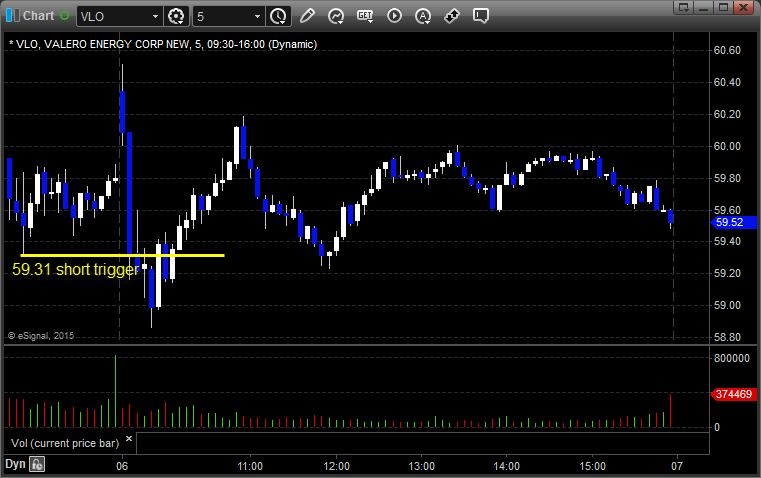Click the 12:00 time axis label
The width and height of the screenshot is (761, 478).
pyautogui.click(x=336, y=466)
